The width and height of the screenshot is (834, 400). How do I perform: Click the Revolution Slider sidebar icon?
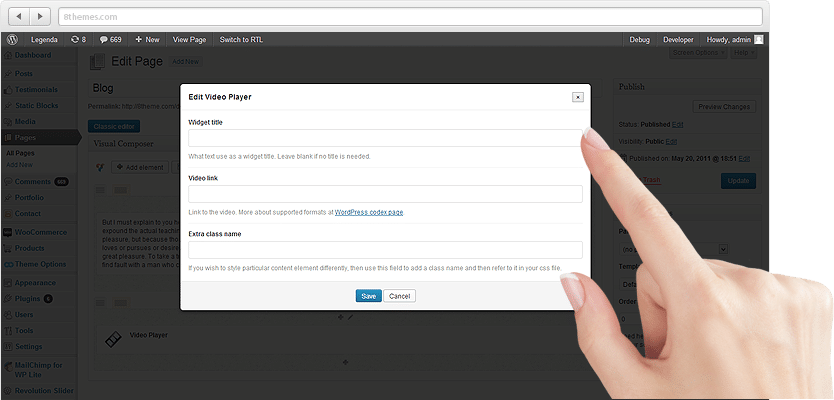pos(7,391)
